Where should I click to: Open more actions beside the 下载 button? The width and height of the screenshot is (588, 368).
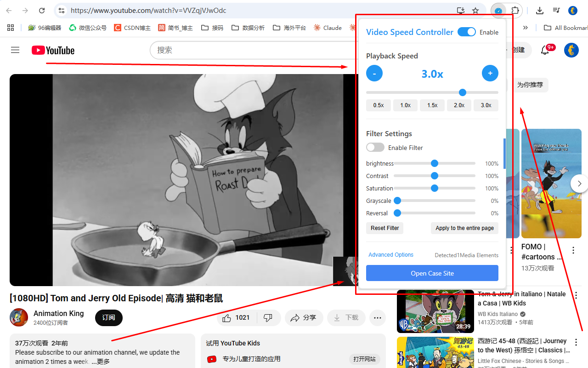point(378,318)
